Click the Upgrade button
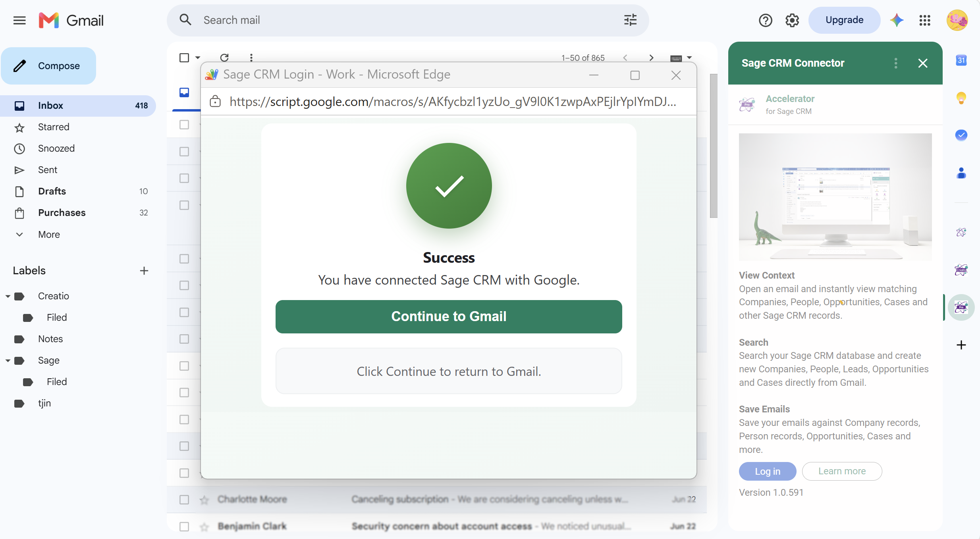The height and width of the screenshot is (539, 980). [844, 20]
